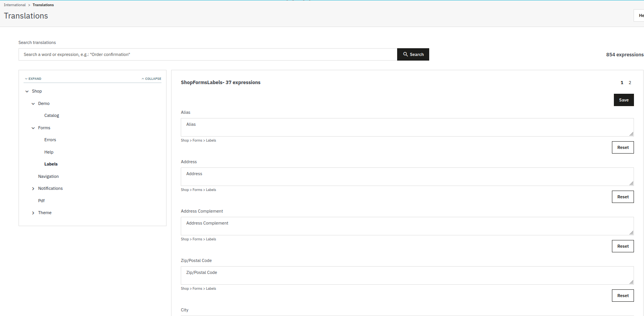This screenshot has width=644, height=316.
Task: Open the Errors tree item
Action: pos(50,140)
